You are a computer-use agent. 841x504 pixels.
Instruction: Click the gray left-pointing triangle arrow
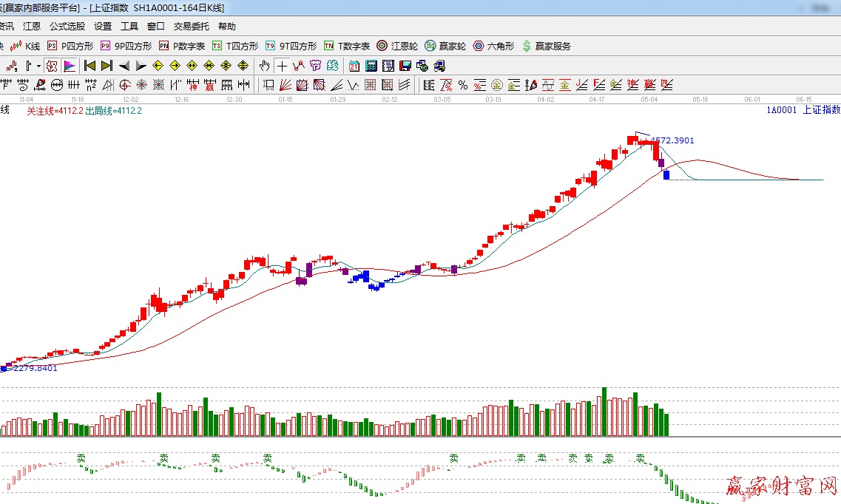click(x=124, y=66)
